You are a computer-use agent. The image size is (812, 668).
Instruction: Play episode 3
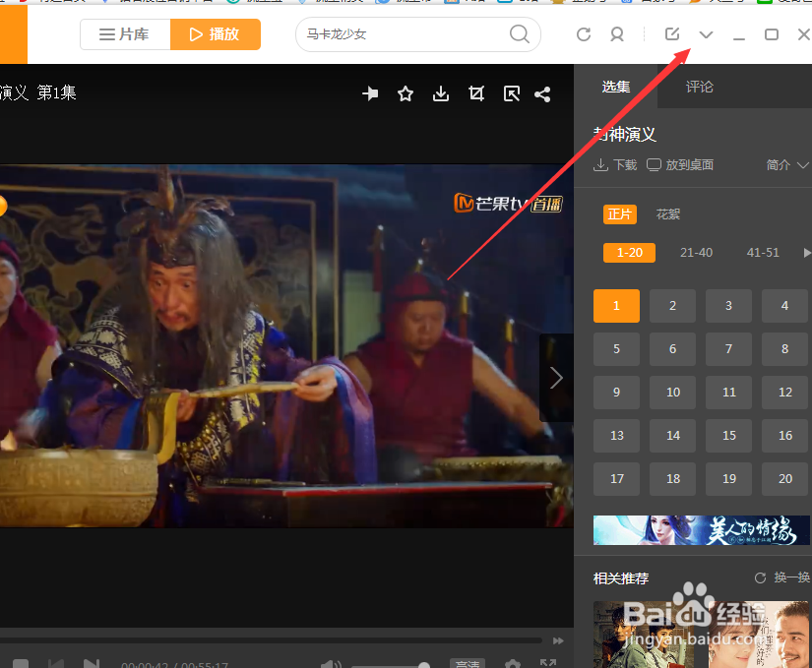tap(728, 306)
